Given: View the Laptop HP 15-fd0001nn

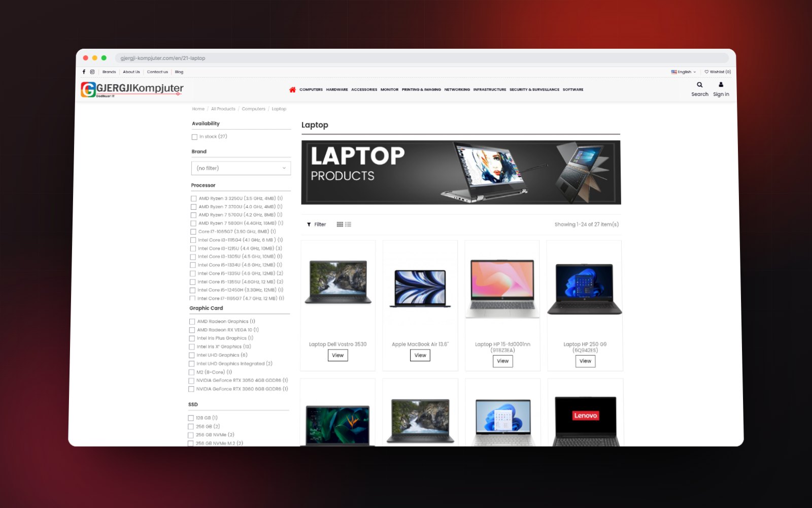Looking at the screenshot, I should 503,361.
